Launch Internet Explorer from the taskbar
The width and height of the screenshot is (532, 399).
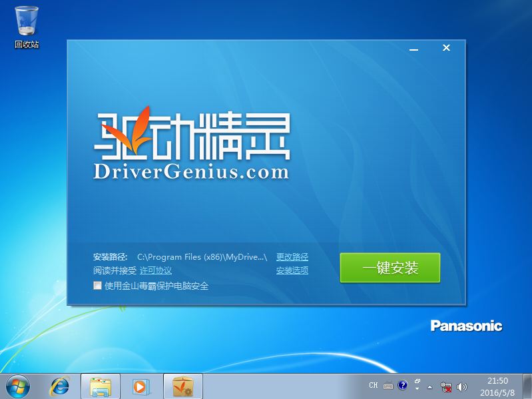(x=59, y=386)
